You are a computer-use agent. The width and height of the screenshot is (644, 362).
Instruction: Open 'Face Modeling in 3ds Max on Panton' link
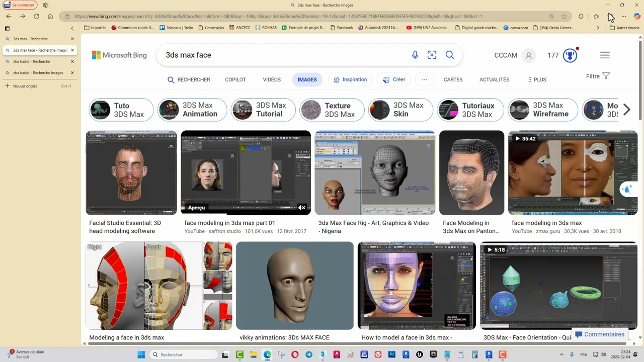pyautogui.click(x=471, y=227)
